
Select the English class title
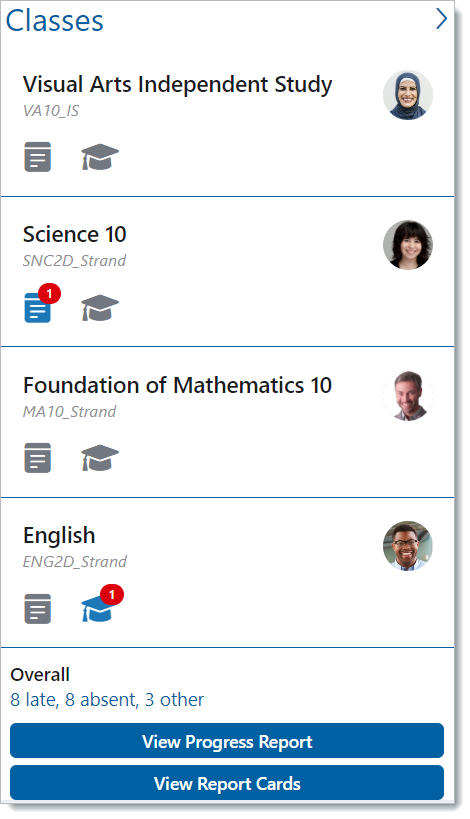59,536
